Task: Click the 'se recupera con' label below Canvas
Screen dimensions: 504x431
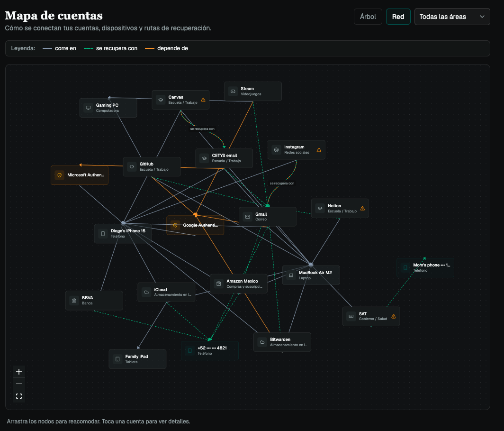Action: pyautogui.click(x=202, y=128)
